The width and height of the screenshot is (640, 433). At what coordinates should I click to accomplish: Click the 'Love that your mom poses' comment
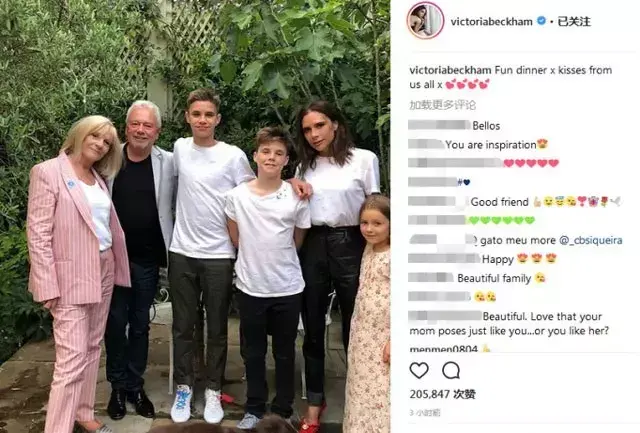pyautogui.click(x=509, y=324)
